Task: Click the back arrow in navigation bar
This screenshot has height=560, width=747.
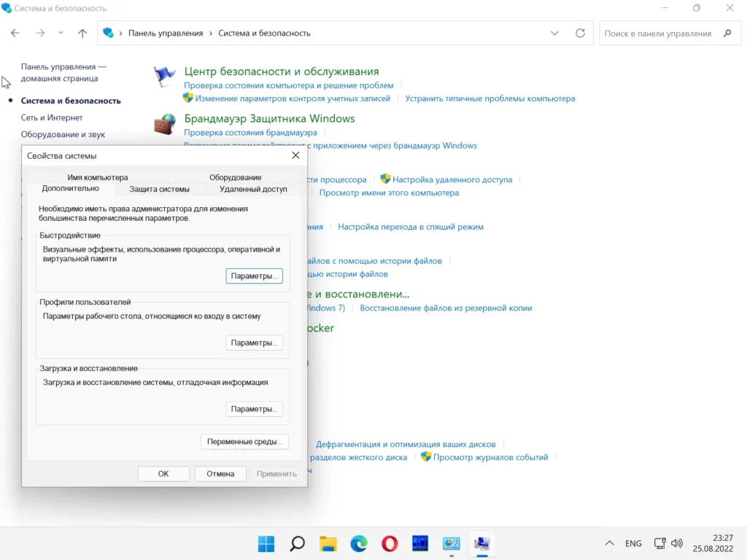Action: tap(15, 33)
